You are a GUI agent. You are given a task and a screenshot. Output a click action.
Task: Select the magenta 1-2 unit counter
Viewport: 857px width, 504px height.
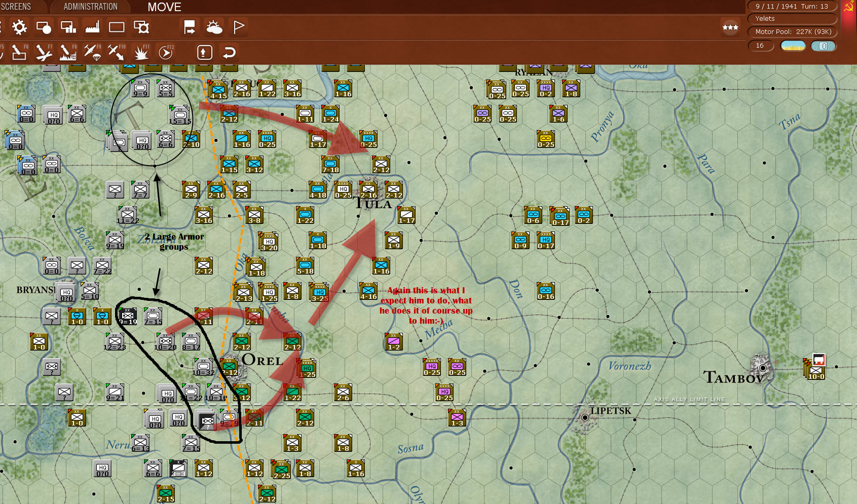pyautogui.click(x=394, y=342)
